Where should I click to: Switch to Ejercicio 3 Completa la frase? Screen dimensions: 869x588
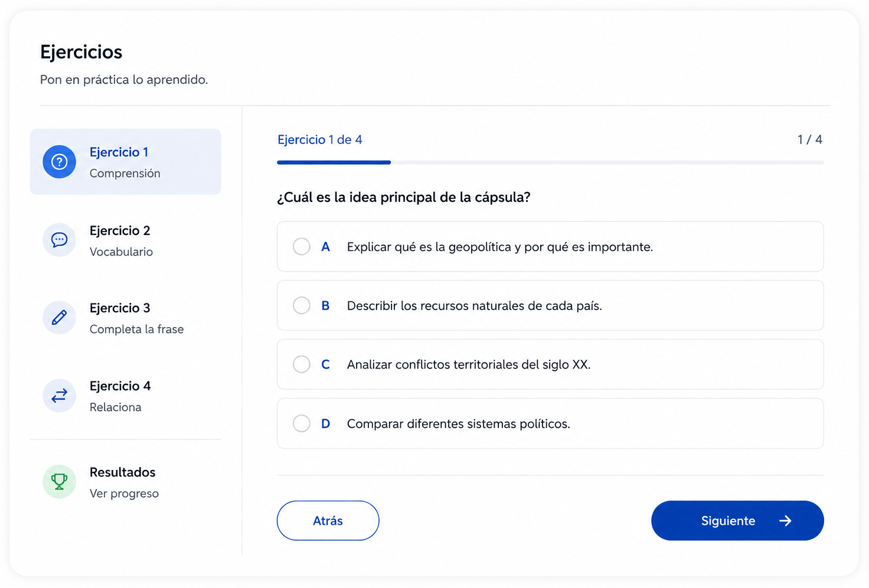pyautogui.click(x=126, y=318)
